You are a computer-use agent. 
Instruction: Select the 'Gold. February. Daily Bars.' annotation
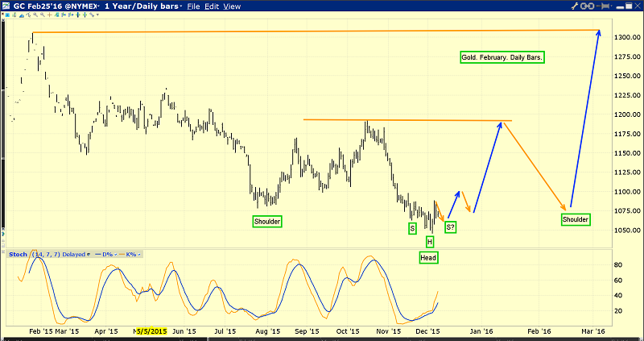(502, 58)
